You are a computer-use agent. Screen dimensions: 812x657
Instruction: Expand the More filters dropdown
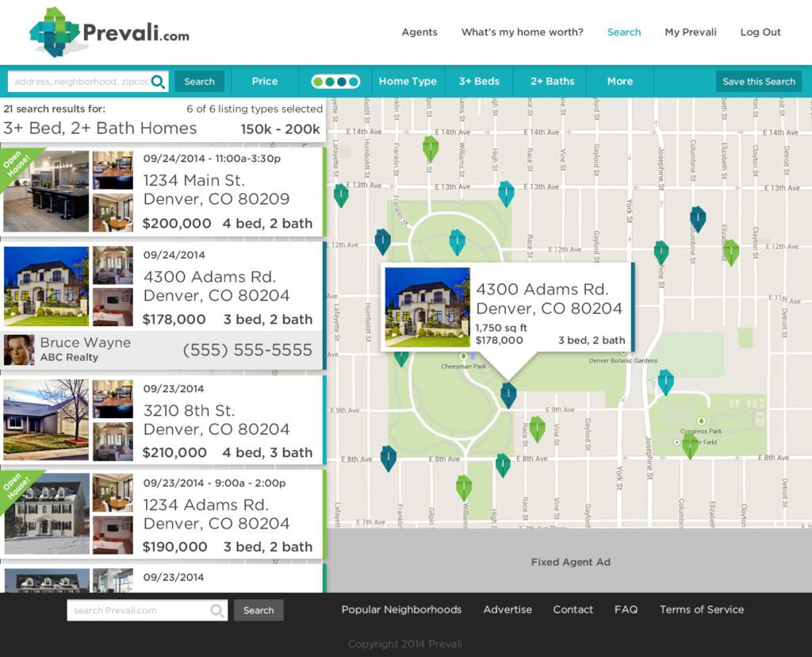(620, 82)
